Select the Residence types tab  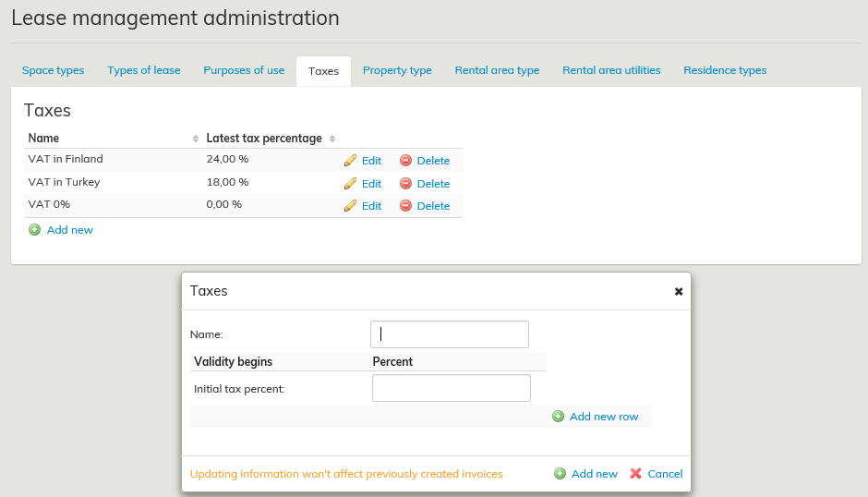pos(725,70)
